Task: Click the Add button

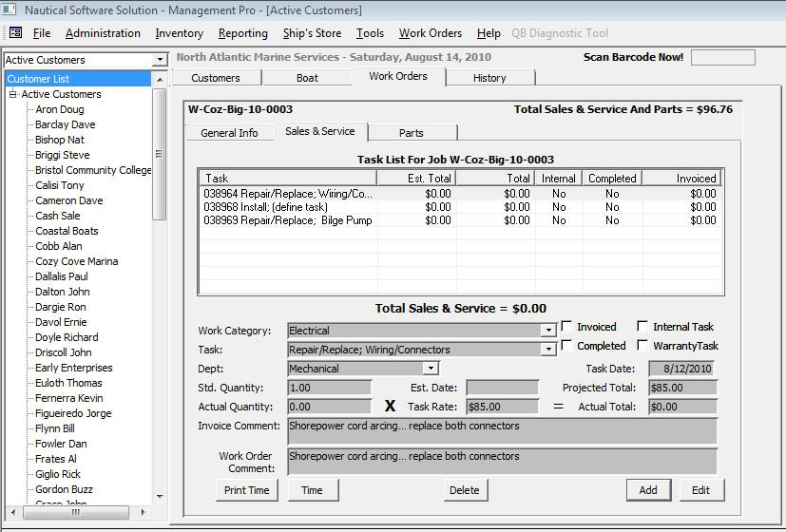Action: tap(648, 490)
